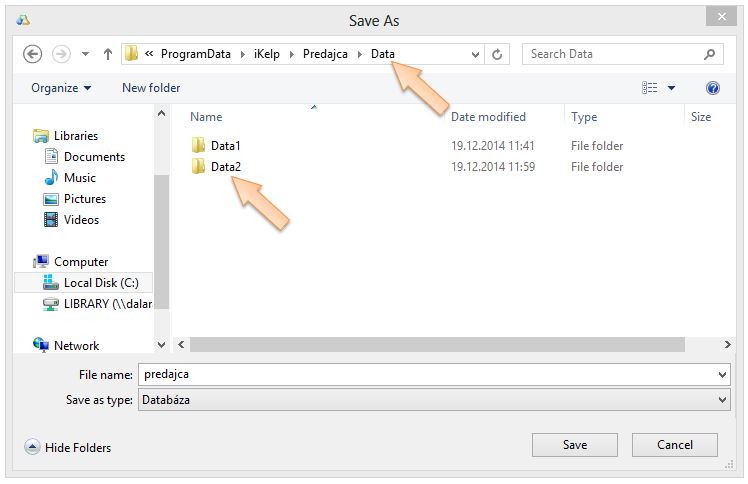This screenshot has height=484, width=748.
Task: Open the view options dropdown arrow
Action: [671, 88]
